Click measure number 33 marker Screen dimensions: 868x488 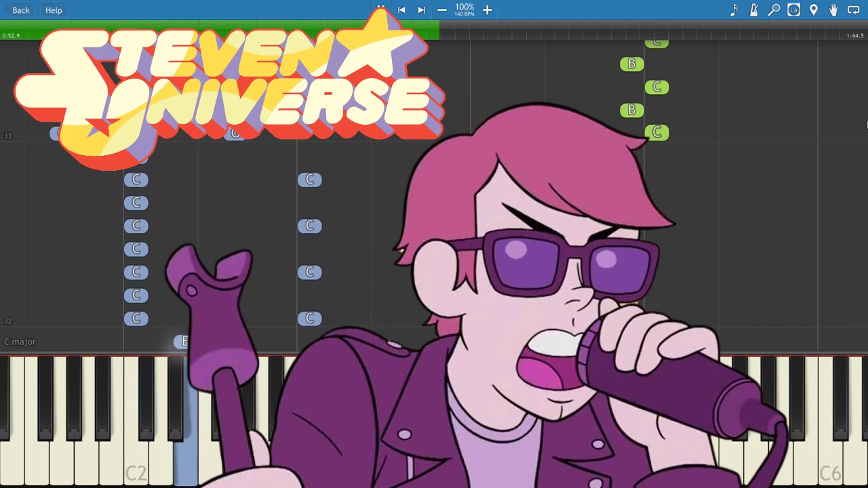[x=7, y=136]
